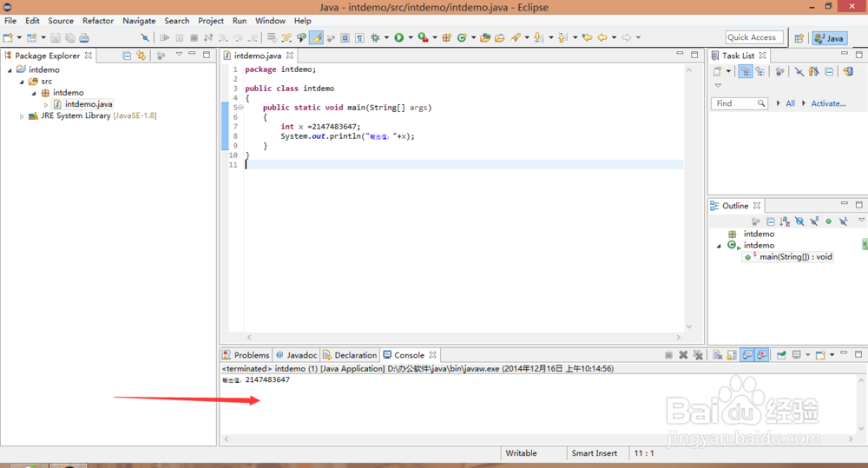
Task: Expand the intdemo.java tree node
Action: [x=46, y=105]
